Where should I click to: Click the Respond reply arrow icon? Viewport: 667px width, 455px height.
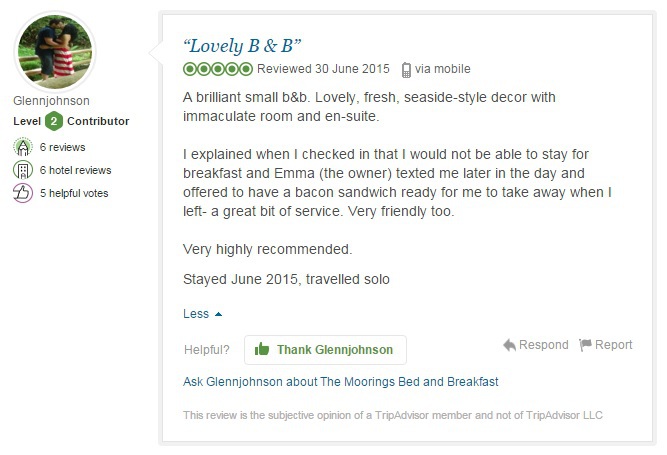(510, 345)
